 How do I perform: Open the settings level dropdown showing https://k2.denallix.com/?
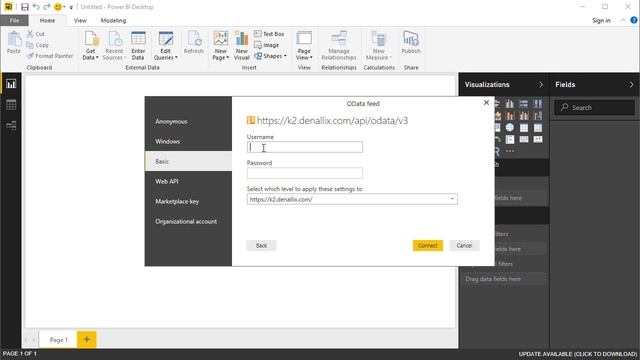tap(352, 199)
